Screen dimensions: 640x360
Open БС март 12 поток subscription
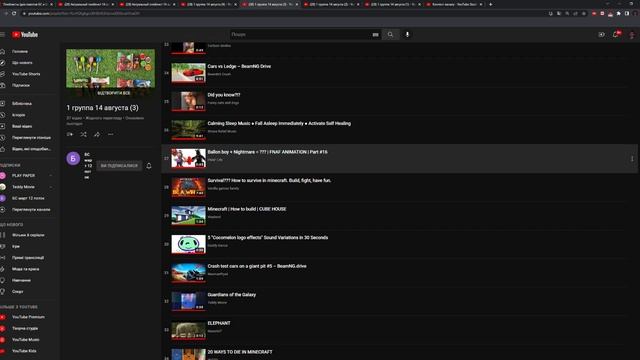[x=28, y=198]
